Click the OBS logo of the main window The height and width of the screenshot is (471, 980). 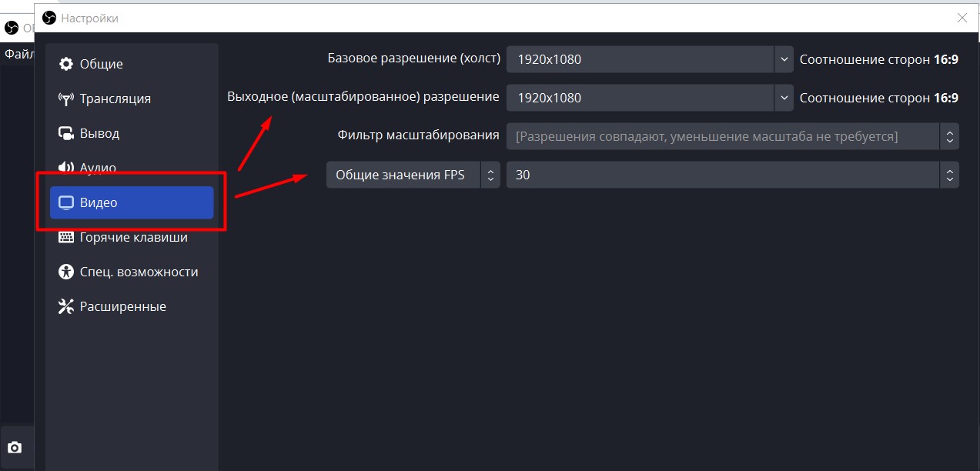coord(12,28)
